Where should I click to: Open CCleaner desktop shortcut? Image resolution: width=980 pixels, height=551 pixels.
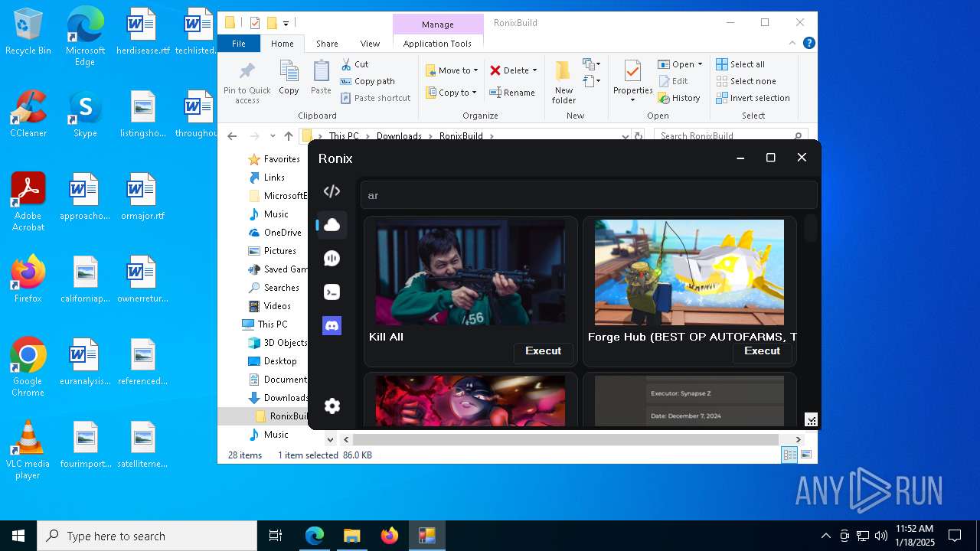coord(28,115)
